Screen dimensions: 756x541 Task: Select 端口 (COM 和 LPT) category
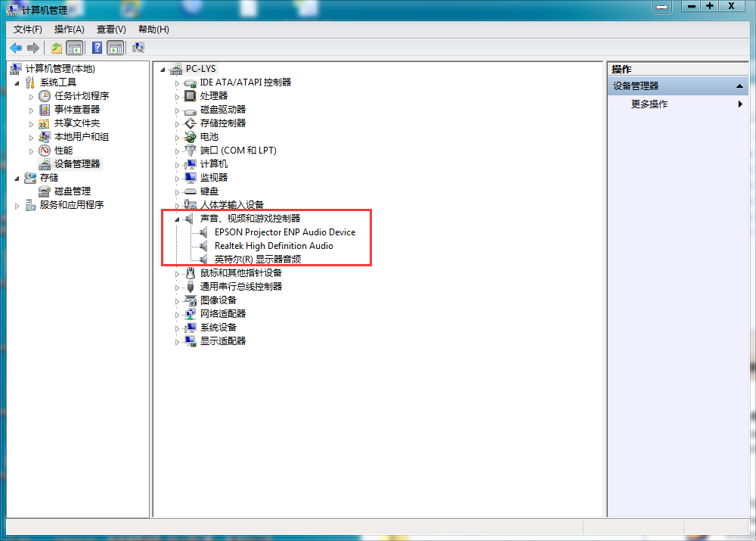point(238,151)
